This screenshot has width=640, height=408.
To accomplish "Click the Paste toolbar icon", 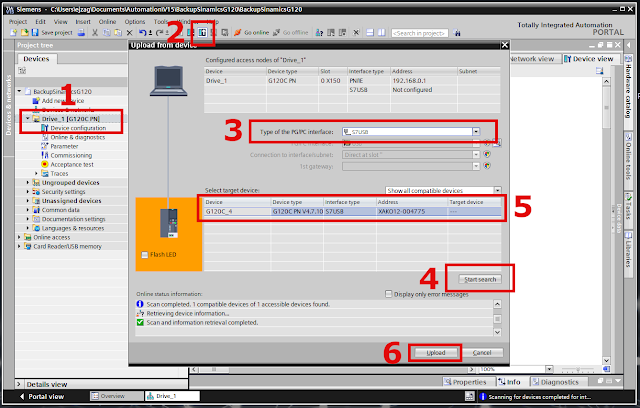I will (118, 32).
